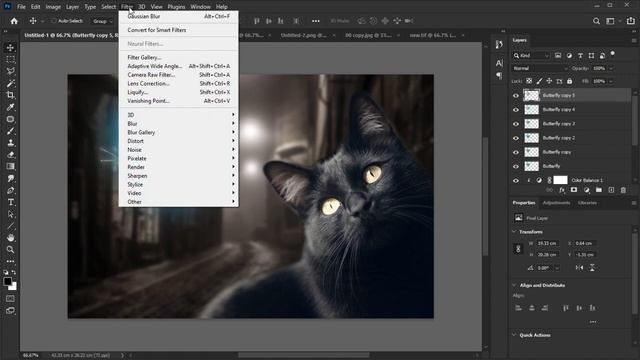Create new adjustment layer icon

[x=587, y=190]
